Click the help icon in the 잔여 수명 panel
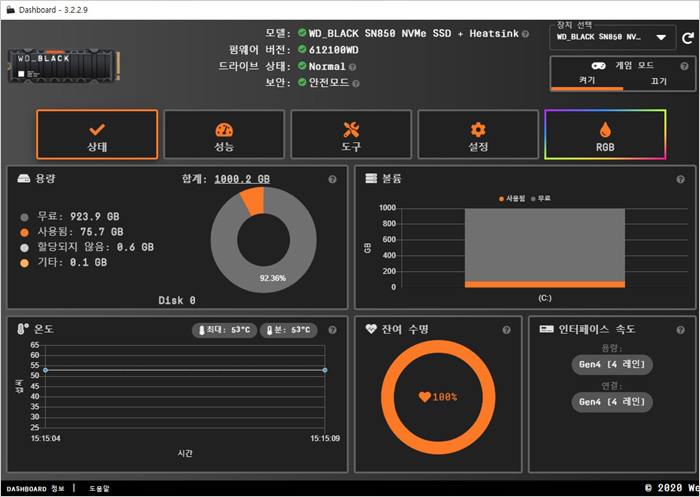 click(x=506, y=330)
